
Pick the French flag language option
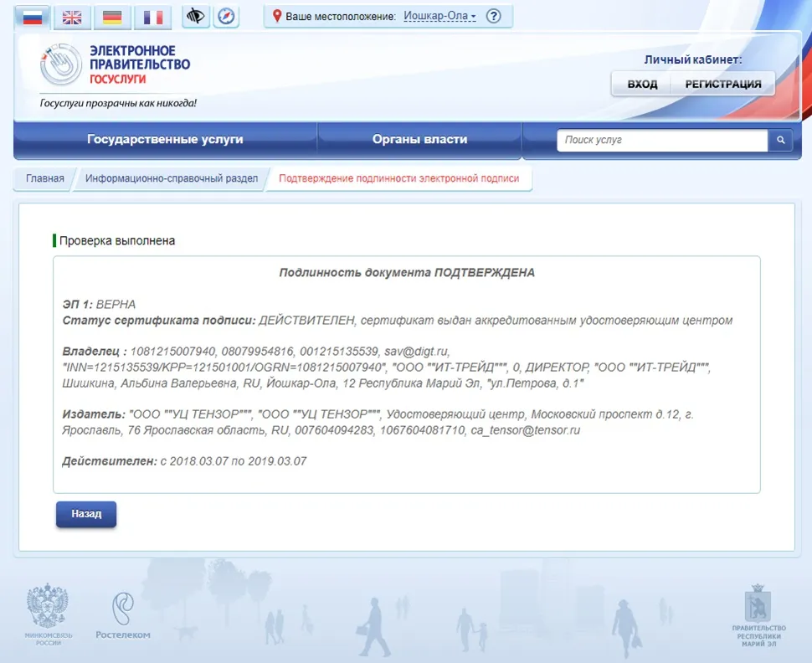click(152, 17)
